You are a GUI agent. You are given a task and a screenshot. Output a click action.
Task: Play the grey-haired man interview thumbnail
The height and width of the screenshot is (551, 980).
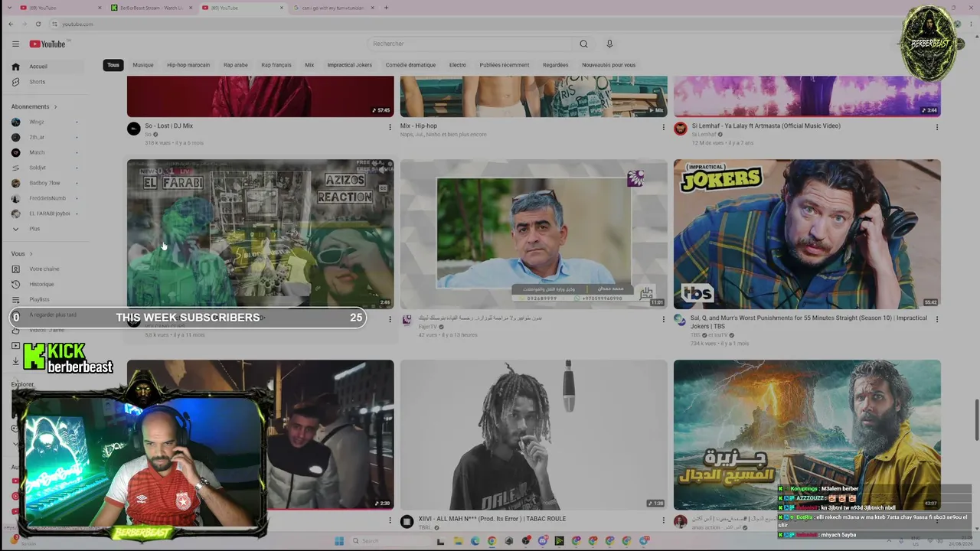point(534,234)
